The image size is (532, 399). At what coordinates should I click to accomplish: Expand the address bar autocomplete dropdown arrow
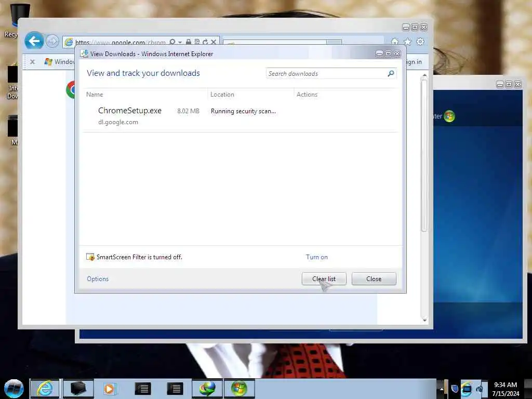[x=180, y=42]
